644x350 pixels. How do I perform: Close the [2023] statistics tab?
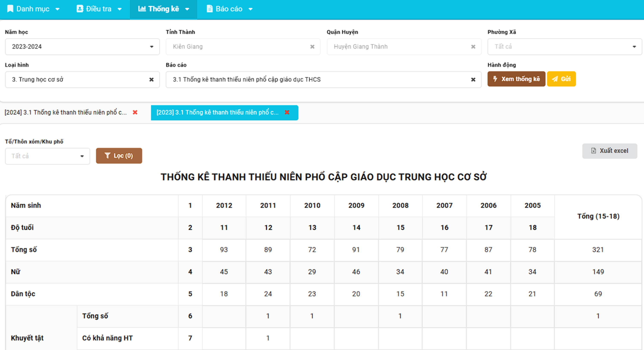point(287,112)
